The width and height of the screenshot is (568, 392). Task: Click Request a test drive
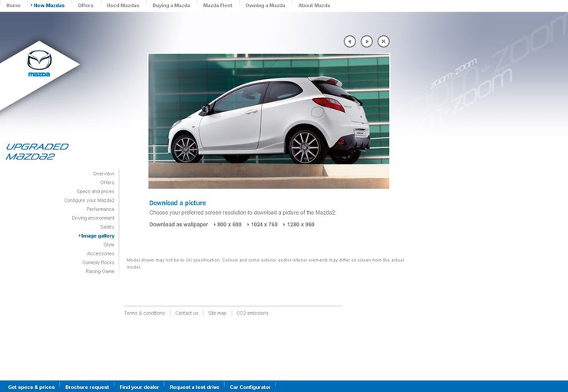tap(194, 387)
